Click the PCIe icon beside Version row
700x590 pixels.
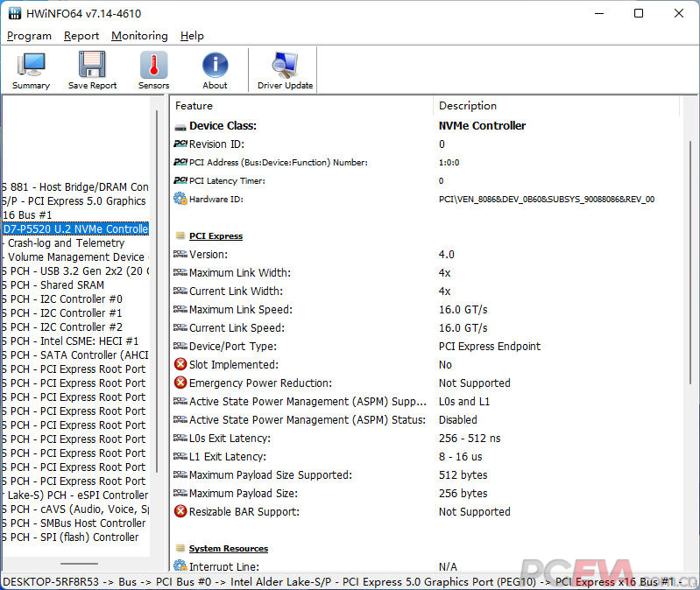pyautogui.click(x=180, y=254)
